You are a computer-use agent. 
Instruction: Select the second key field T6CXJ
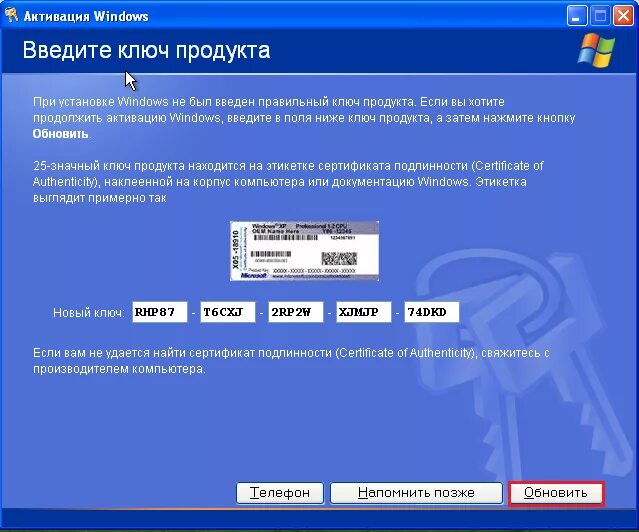point(228,312)
